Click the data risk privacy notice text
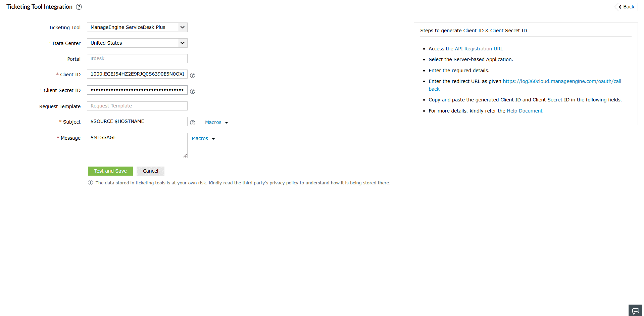Image resolution: width=644 pixels, height=316 pixels. pyautogui.click(x=243, y=183)
